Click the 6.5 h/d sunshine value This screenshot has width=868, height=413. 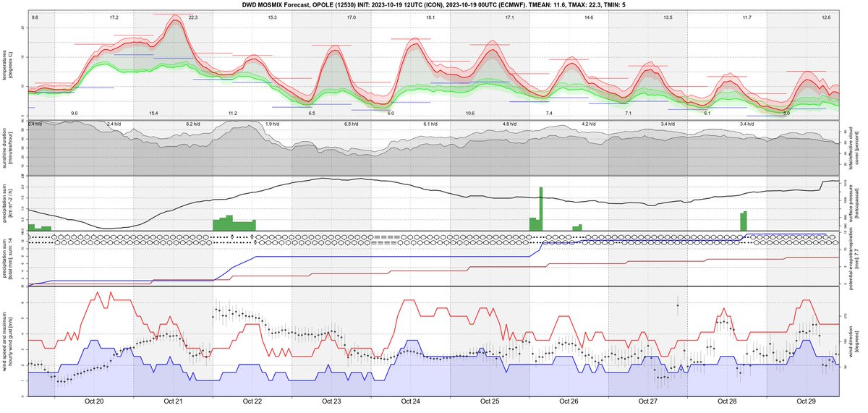[x=352, y=124]
